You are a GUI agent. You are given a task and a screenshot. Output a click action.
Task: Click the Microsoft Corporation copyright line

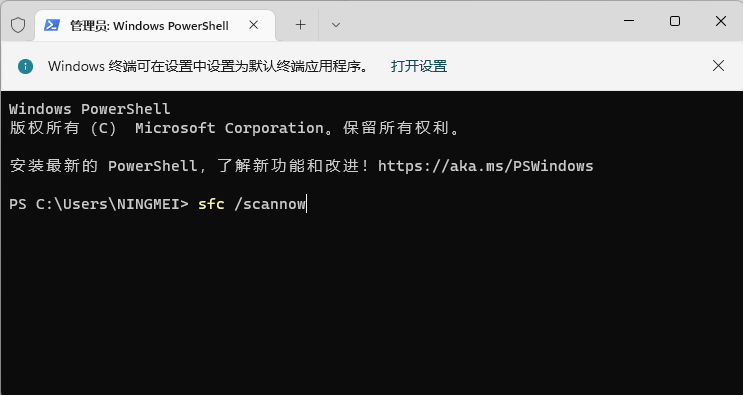tap(235, 128)
